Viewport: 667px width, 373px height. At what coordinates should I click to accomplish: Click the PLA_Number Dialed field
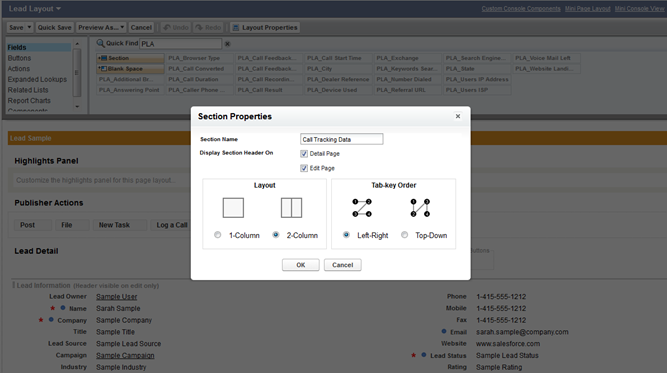click(x=408, y=79)
